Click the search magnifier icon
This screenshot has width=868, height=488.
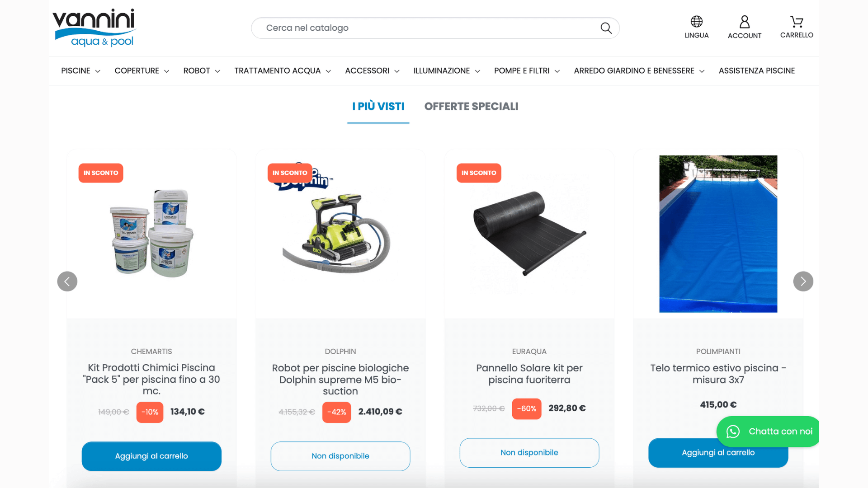pyautogui.click(x=606, y=28)
